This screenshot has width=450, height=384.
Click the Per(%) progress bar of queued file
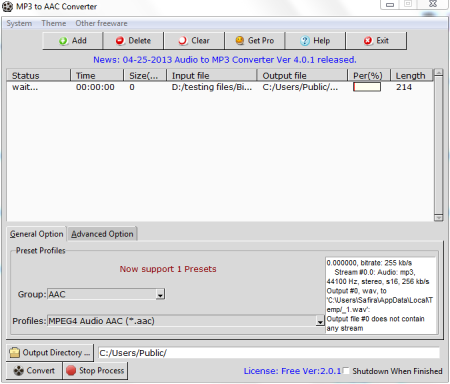(x=367, y=87)
